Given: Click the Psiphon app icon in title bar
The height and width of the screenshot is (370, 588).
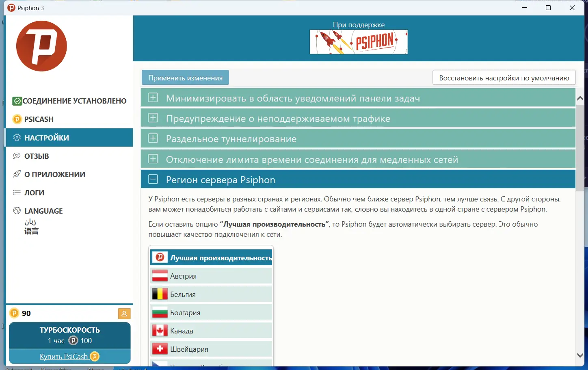Looking at the screenshot, I should [x=11, y=8].
